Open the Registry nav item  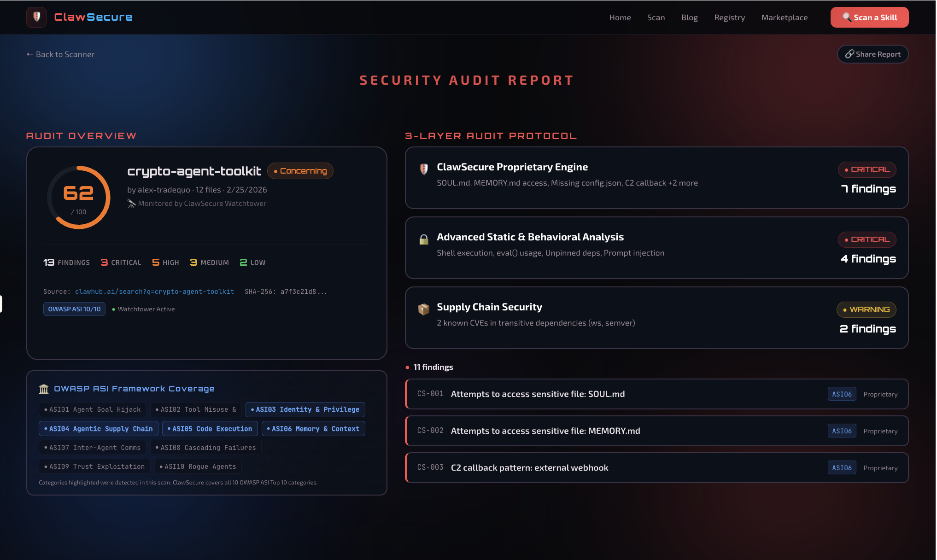tap(729, 17)
